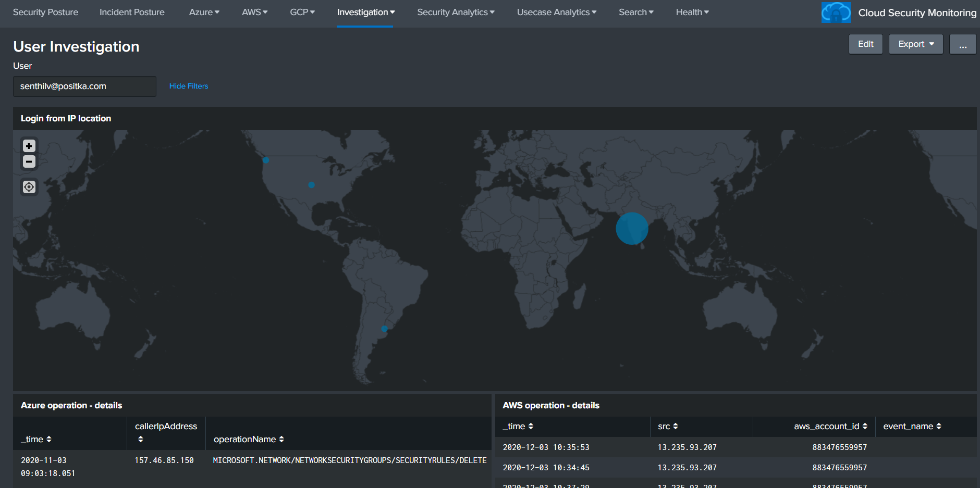
Task: Click the User Investigation heading
Action: (x=76, y=47)
